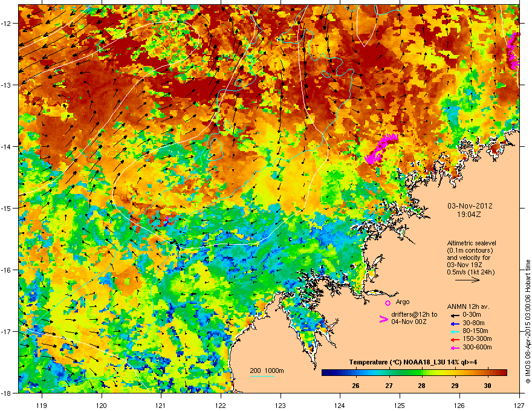The image size is (532, 411).
Task: Click the 'ANMN 12h av.' heading
Action: 468,307
